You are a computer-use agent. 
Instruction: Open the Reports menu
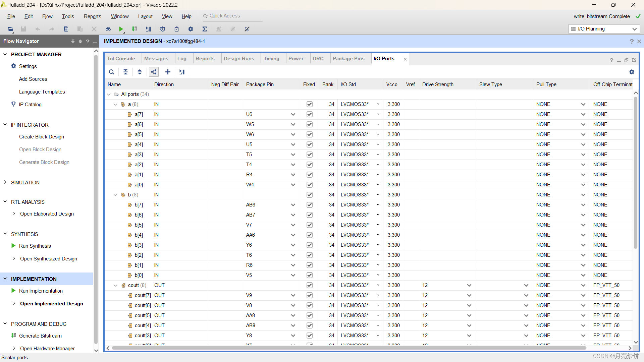click(92, 16)
